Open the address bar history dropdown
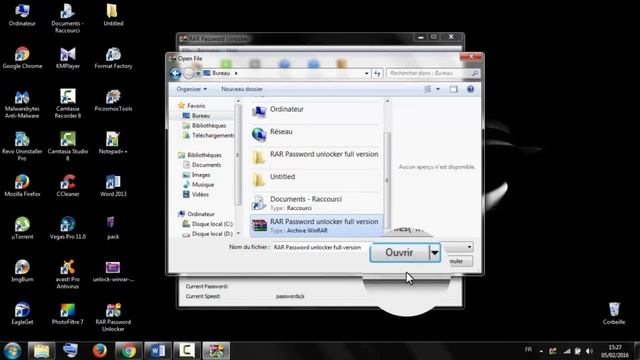640x360 pixels. point(366,73)
